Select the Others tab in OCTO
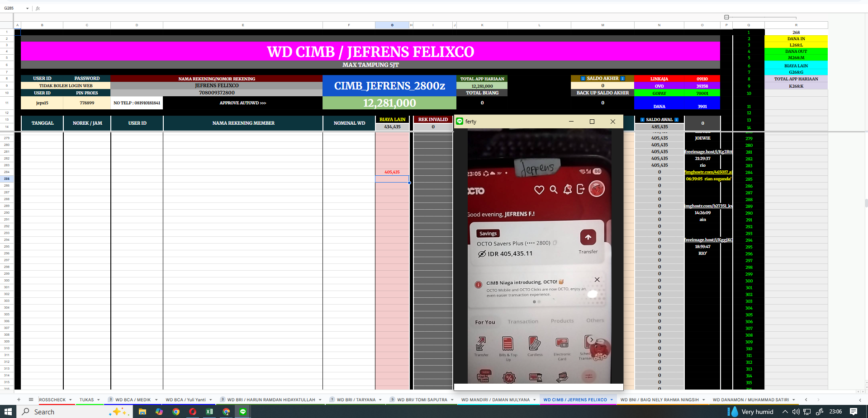The image size is (868, 418). (595, 320)
